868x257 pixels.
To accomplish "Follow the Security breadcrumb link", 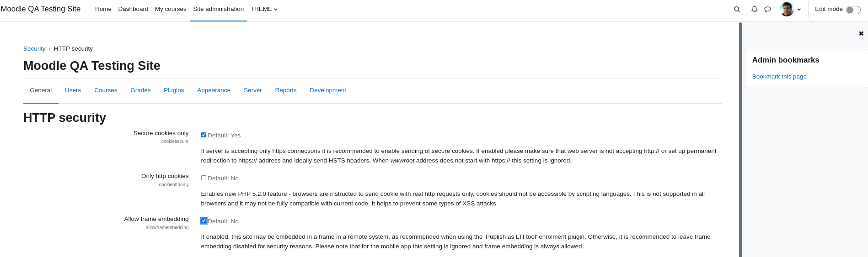I will 34,49.
